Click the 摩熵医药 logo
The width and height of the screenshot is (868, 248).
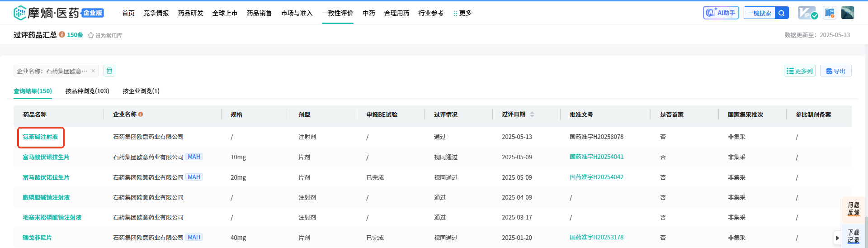59,13
